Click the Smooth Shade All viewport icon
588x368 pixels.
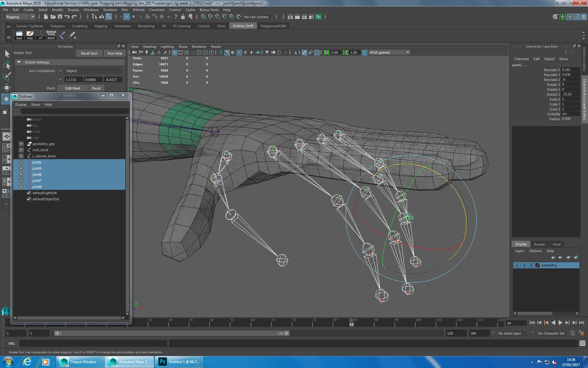pos(227,52)
